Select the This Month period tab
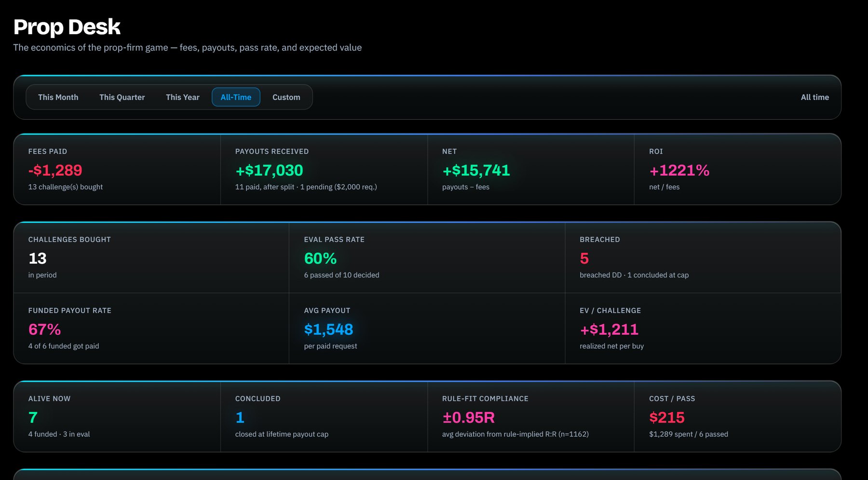Viewport: 868px width, 480px height. pos(58,97)
